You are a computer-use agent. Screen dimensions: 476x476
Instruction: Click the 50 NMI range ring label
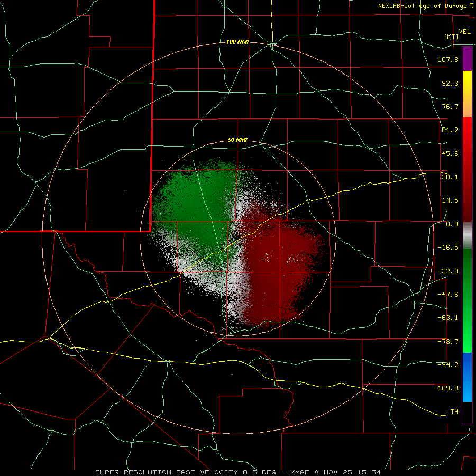point(237,140)
